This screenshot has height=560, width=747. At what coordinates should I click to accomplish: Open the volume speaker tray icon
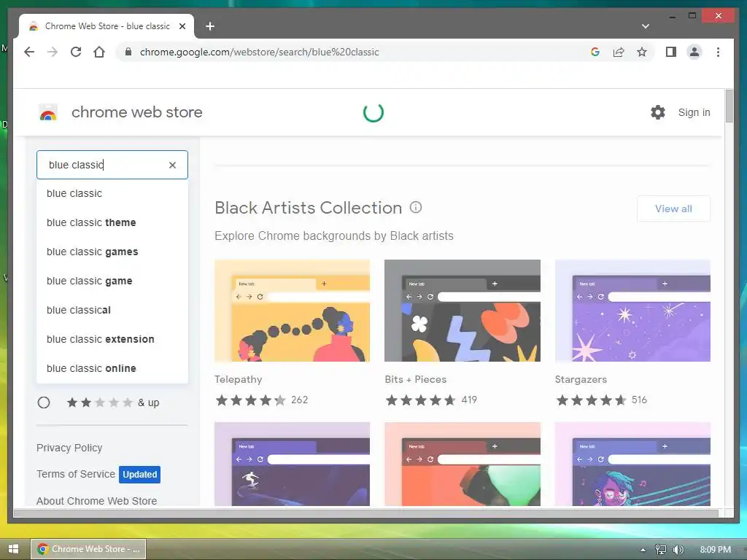click(x=678, y=550)
